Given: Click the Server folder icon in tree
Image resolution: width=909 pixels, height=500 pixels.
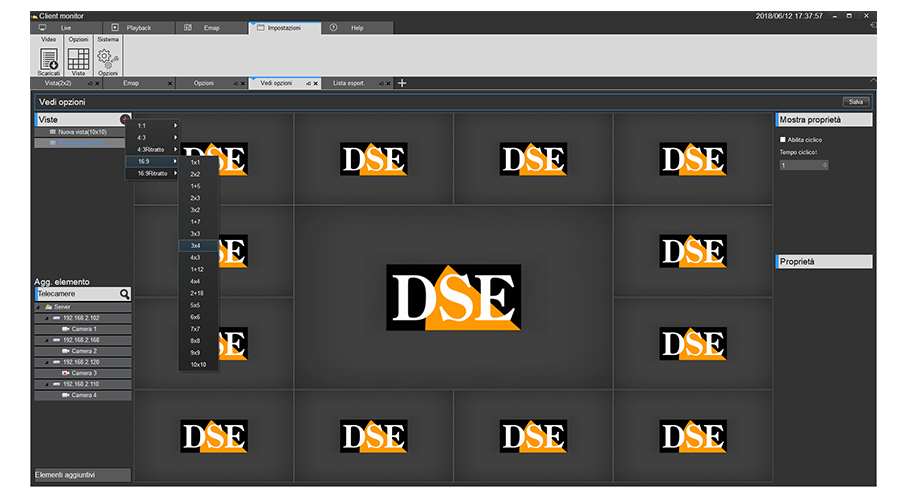Looking at the screenshot, I should [48, 307].
